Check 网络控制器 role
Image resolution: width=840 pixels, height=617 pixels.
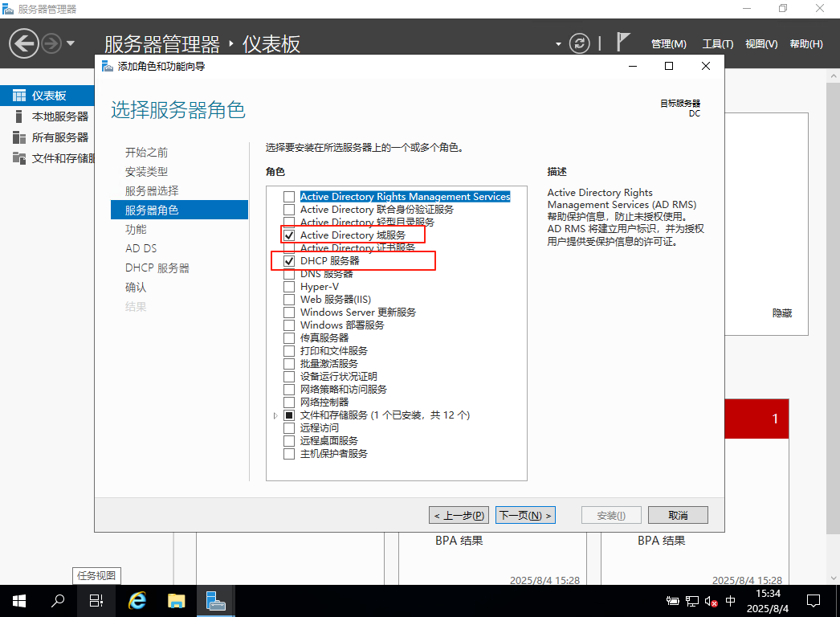289,402
